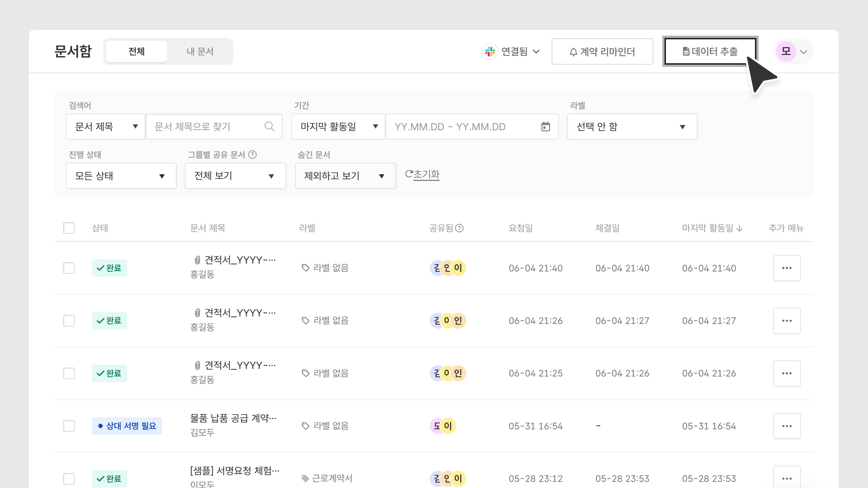The height and width of the screenshot is (488, 868).
Task: Click help icon beside 공유됨 column header
Action: (459, 228)
